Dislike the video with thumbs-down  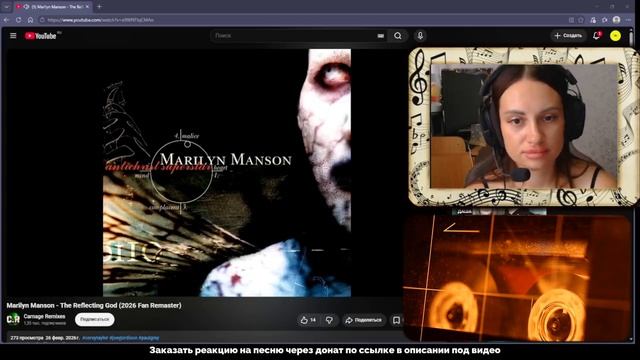pos(329,320)
